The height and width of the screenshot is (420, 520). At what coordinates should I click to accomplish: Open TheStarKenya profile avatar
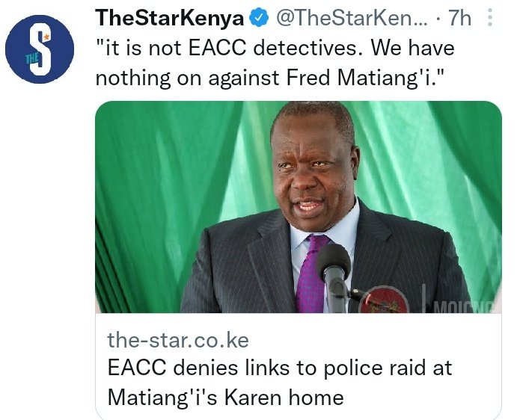point(40,49)
